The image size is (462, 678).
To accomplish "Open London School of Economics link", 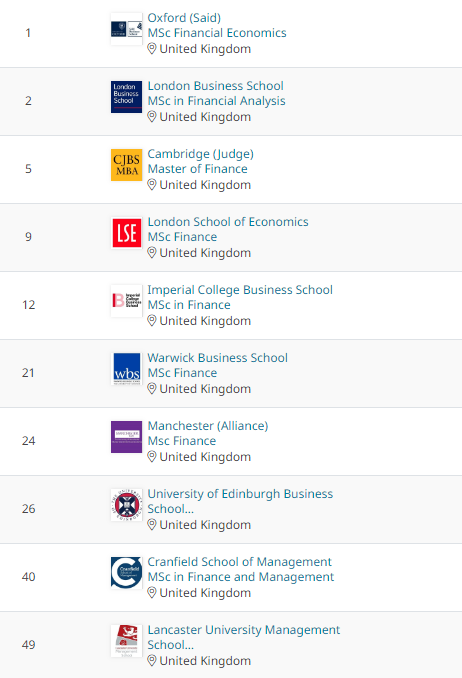I will 228,222.
